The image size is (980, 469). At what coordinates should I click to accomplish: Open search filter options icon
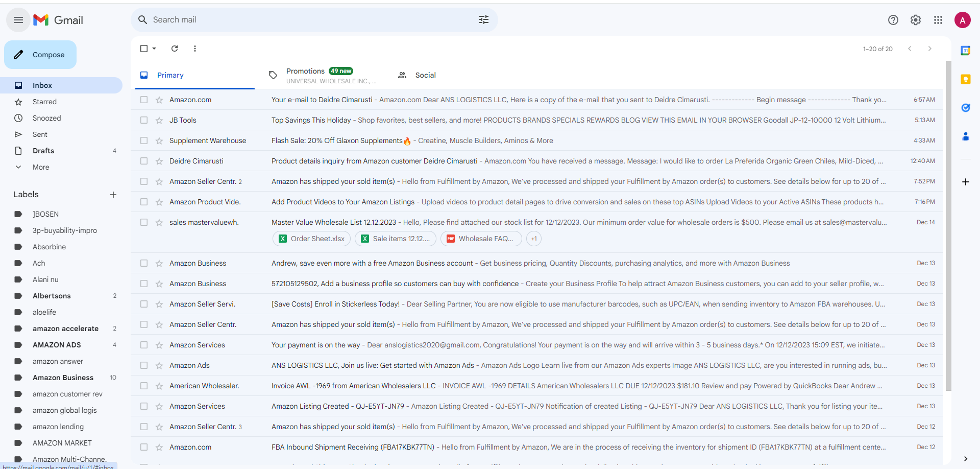484,19
